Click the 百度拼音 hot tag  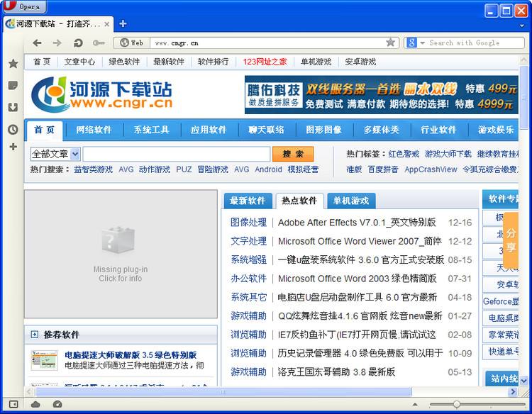(383, 169)
